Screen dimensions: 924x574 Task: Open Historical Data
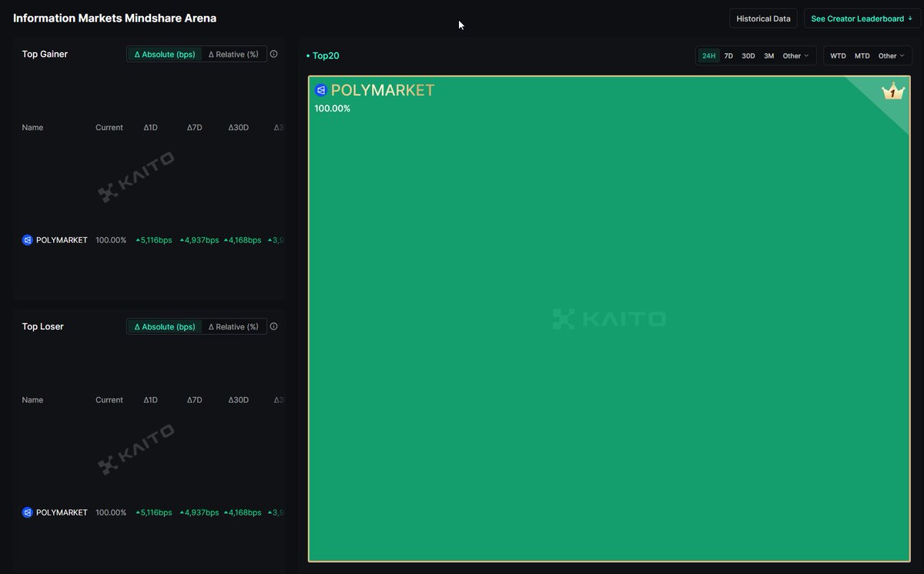coord(763,18)
